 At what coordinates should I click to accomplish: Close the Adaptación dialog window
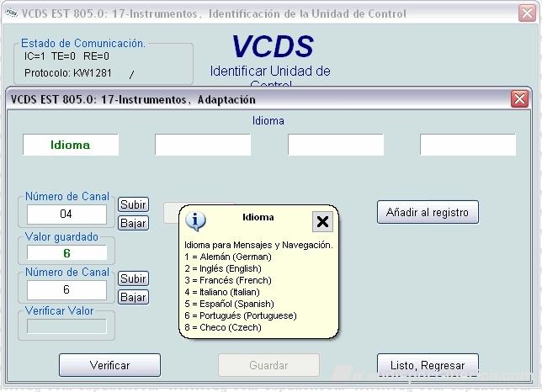pyautogui.click(x=519, y=99)
